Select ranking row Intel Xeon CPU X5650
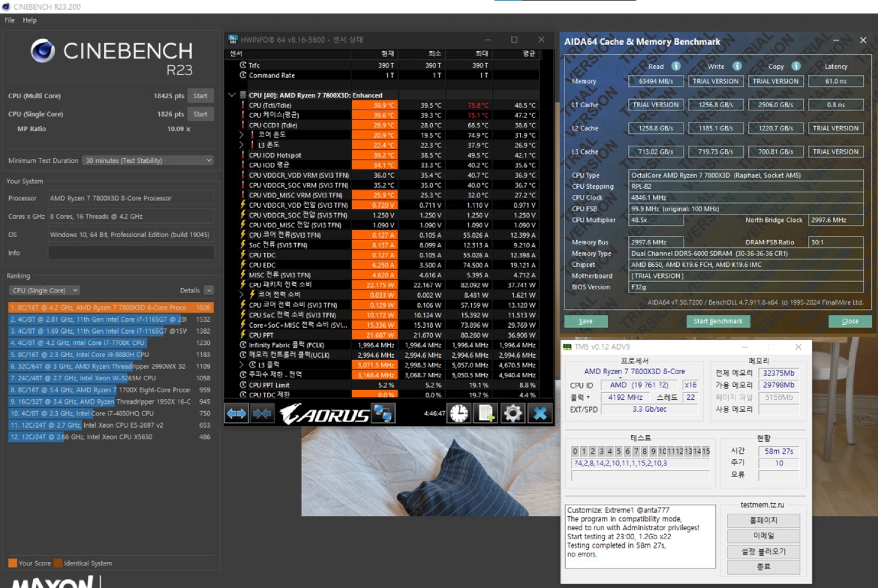Viewport: 878px width, 588px height. [x=110, y=437]
